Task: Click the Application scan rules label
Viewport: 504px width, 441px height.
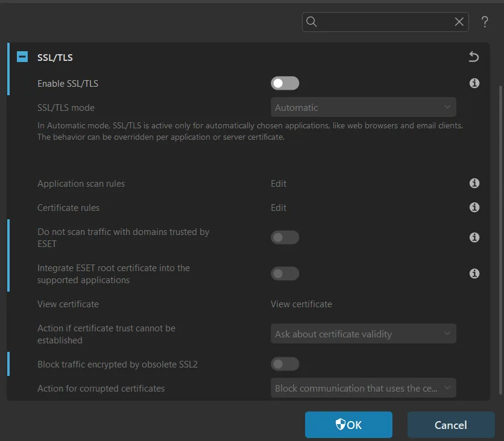Action: [81, 183]
